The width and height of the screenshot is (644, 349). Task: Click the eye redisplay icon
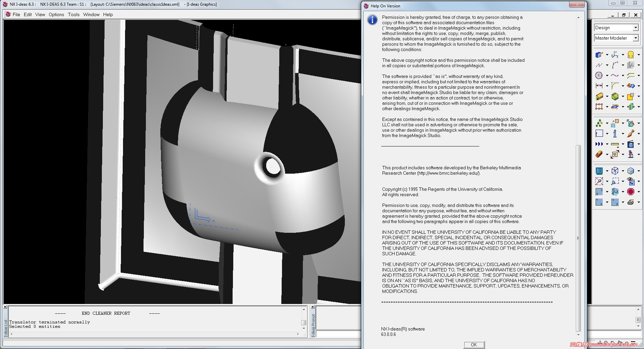pyautogui.click(x=631, y=181)
